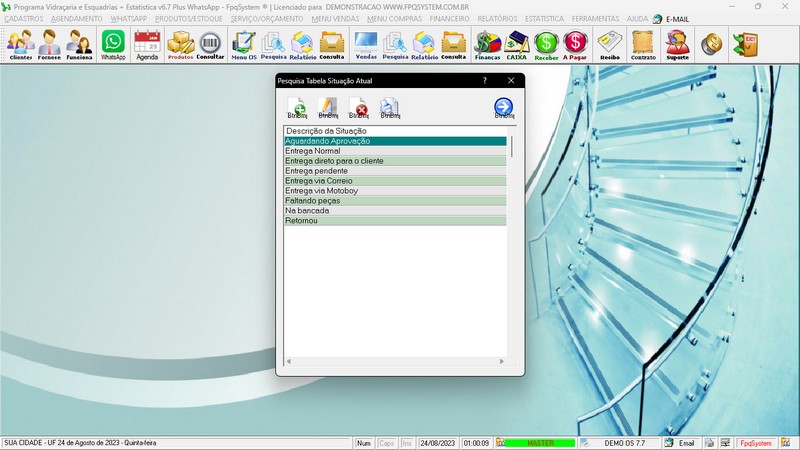
Task: Click the gold coin toolbar icon
Action: coord(711,45)
